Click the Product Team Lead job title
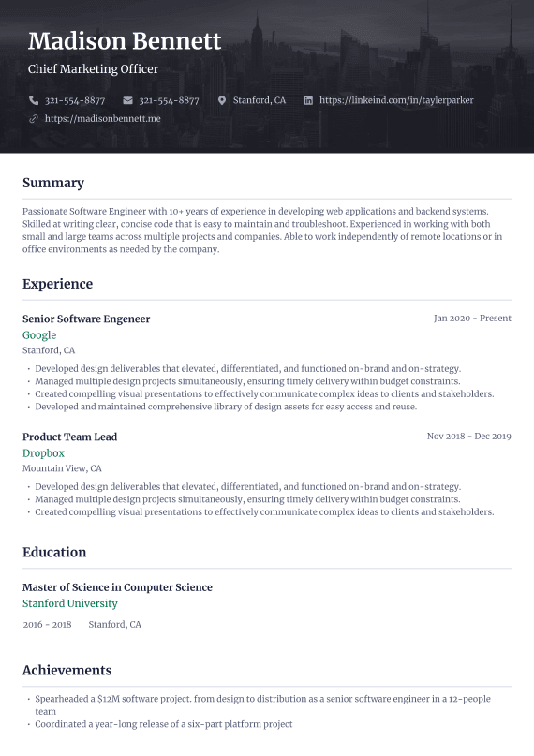Image resolution: width=534 pixels, height=756 pixels. (x=70, y=437)
